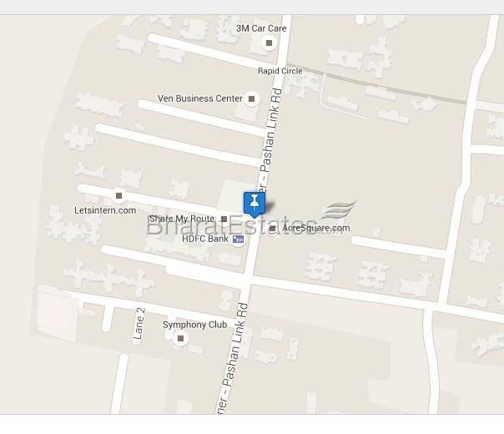Select the Symphony Club marker icon
Viewport: 504px width, 434px height.
180,338
